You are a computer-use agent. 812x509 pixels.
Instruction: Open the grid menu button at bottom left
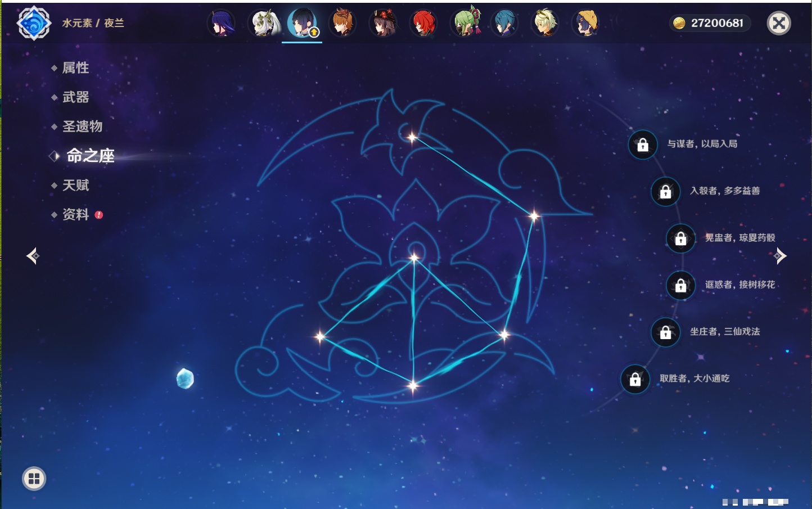tap(34, 479)
